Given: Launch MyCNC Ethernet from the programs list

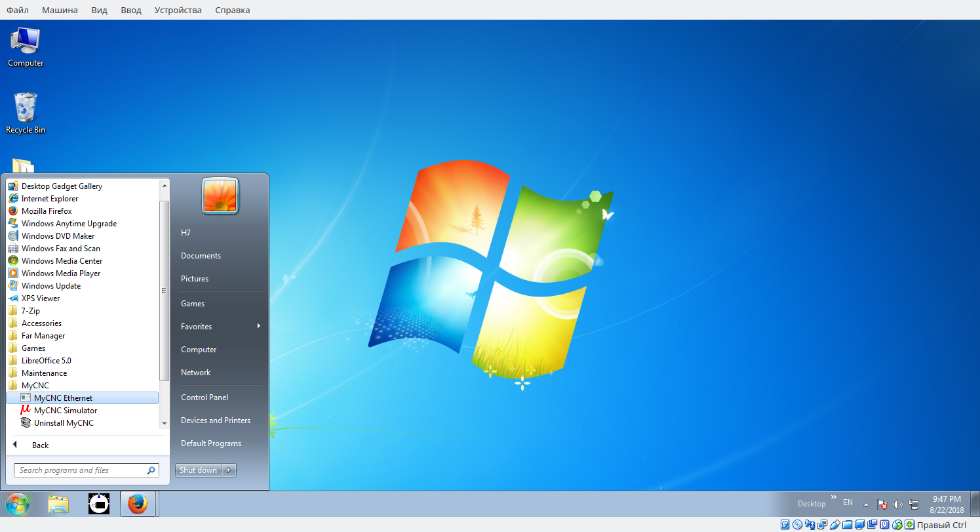Looking at the screenshot, I should point(63,398).
